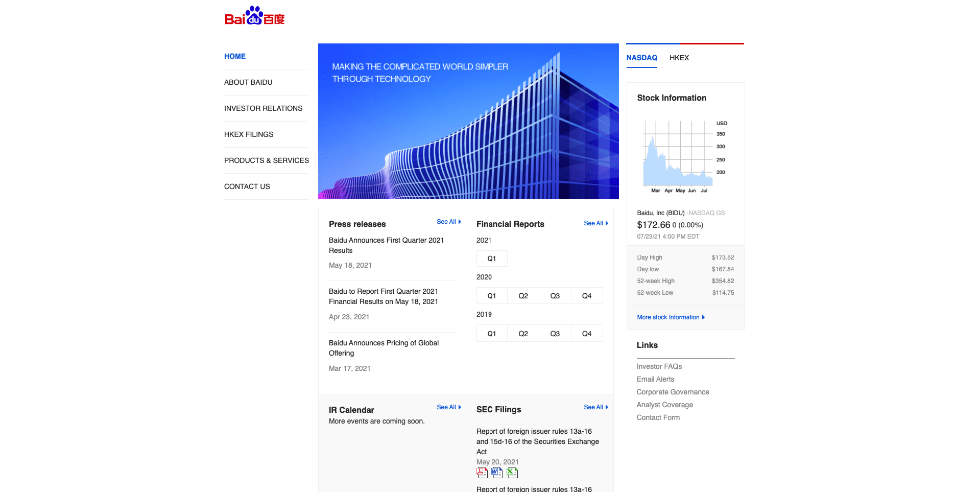The height and width of the screenshot is (492, 980).
Task: Go to the HOME menu item
Action: click(x=235, y=56)
